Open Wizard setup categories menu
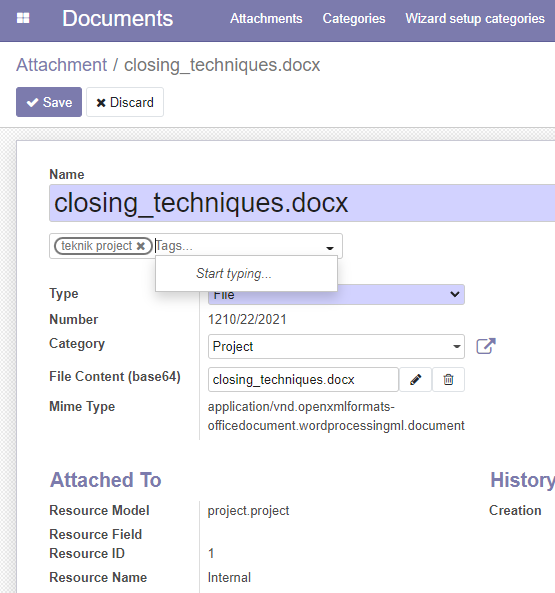555x593 pixels. point(475,18)
